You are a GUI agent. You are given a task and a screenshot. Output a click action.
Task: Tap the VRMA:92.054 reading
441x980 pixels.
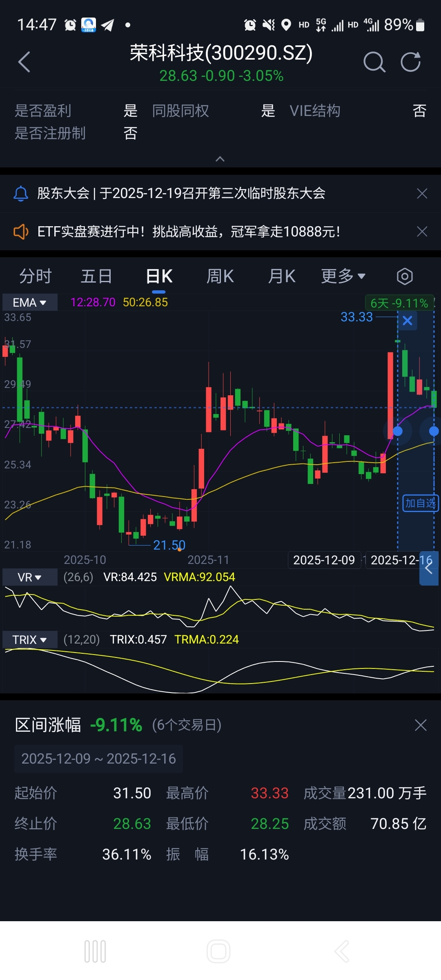pos(199,577)
